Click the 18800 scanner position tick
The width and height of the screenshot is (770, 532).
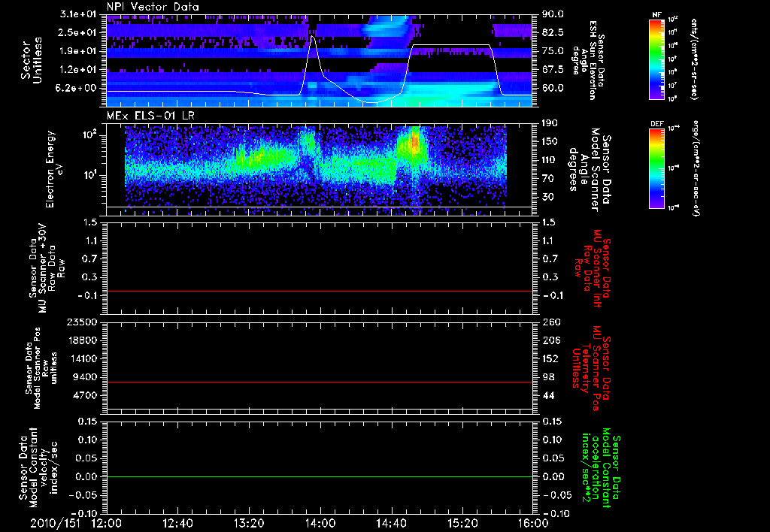(83, 340)
